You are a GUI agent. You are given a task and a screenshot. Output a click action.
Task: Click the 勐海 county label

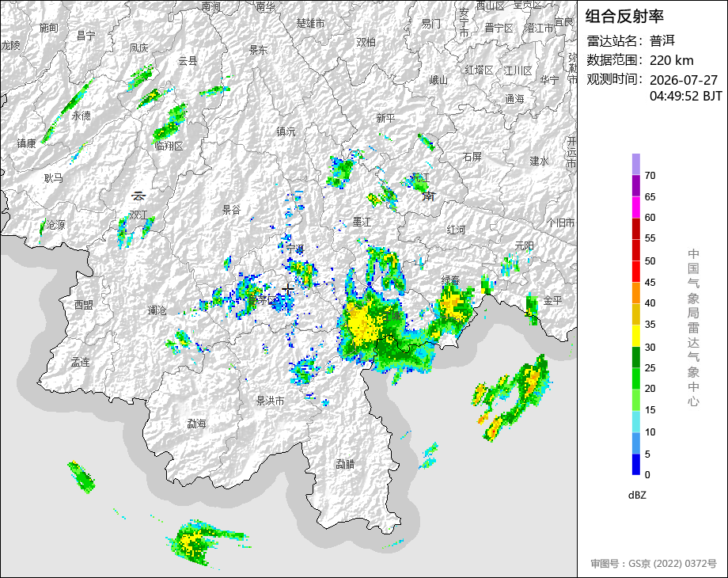pos(196,424)
